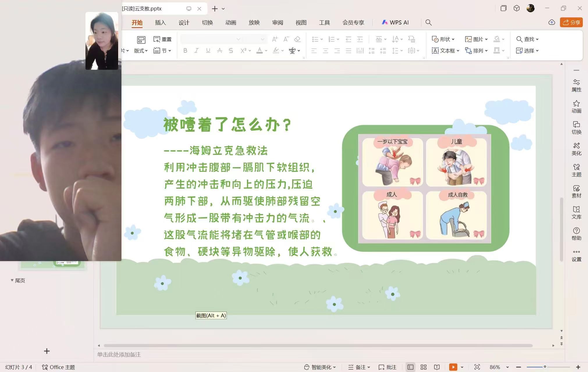Click the Bold formatting icon
The image size is (588, 372).
[x=185, y=51]
